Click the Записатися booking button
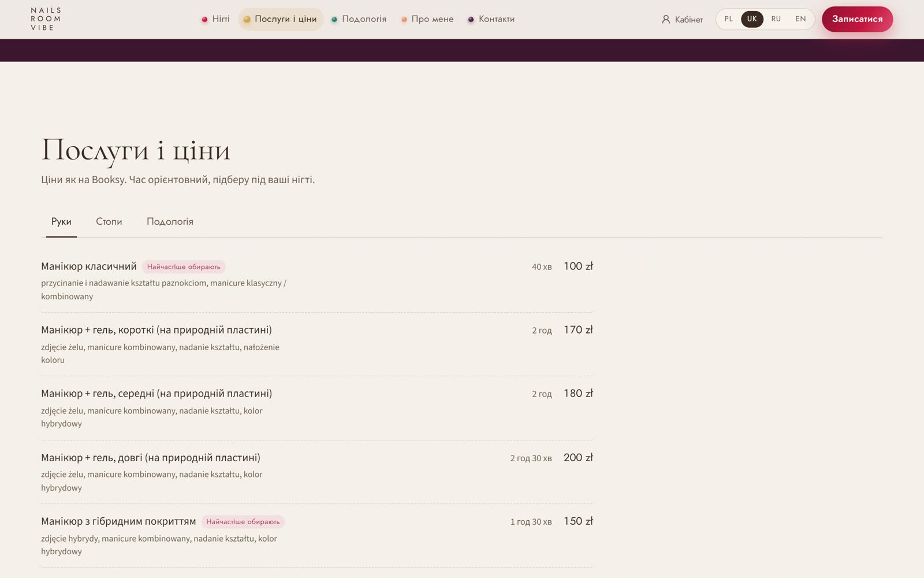This screenshot has width=924, height=578. pyautogui.click(x=857, y=19)
